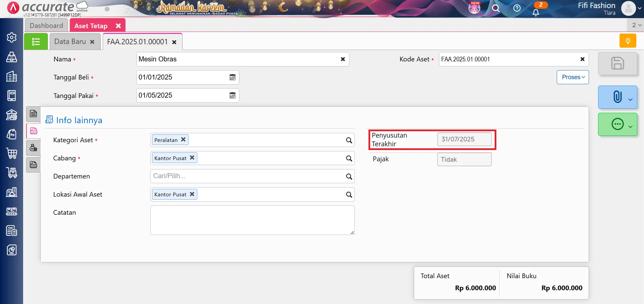This screenshot has width=644, height=304.
Task: Click the Departemen search field
Action: click(247, 176)
